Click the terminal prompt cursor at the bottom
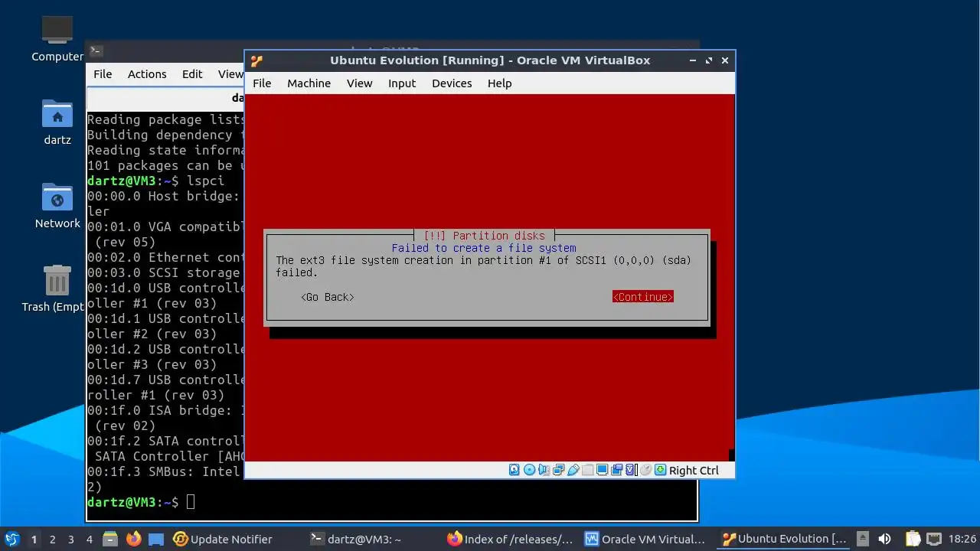980x551 pixels. coord(191,503)
